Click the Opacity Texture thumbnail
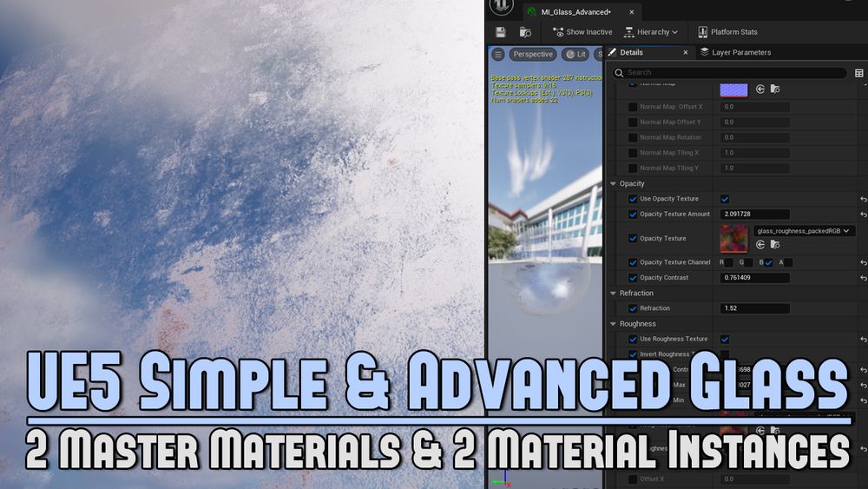The height and width of the screenshot is (489, 868). pos(733,239)
